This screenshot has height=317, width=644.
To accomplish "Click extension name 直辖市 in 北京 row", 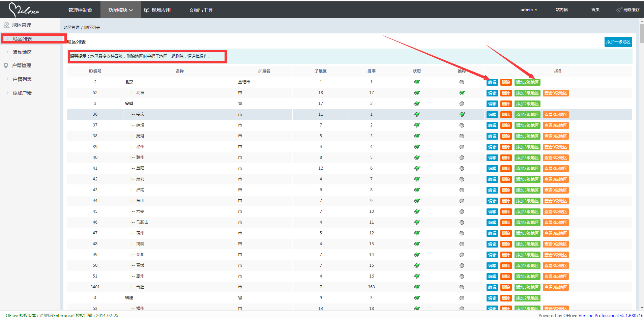I will (244, 82).
